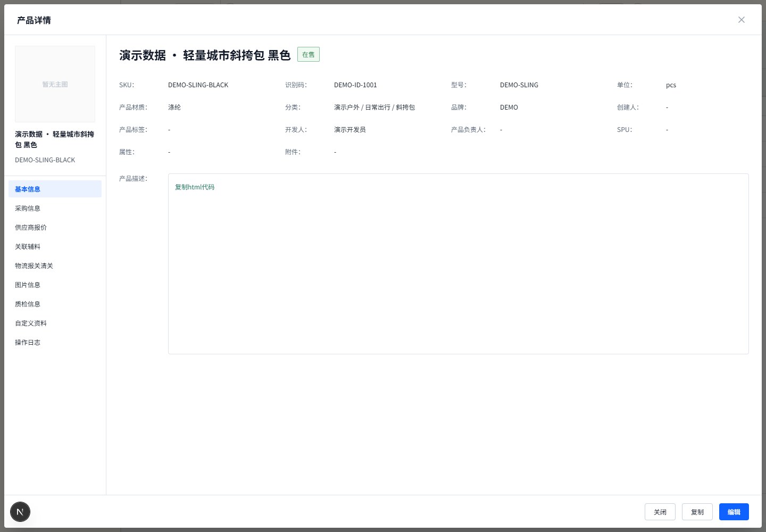Screen dimensions: 766x532
Task: Click the 创建人 label
Action: (628, 107)
